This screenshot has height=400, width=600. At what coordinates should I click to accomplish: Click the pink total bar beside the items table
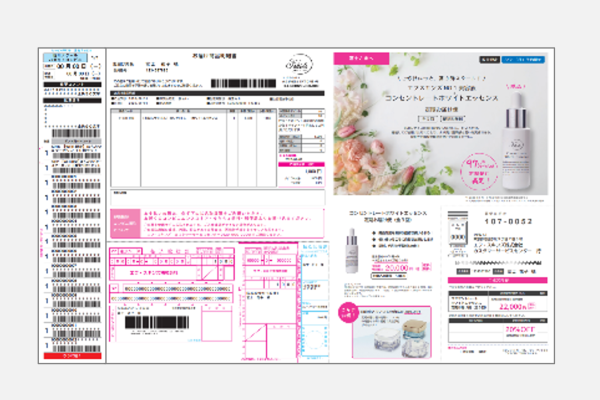tap(301, 165)
